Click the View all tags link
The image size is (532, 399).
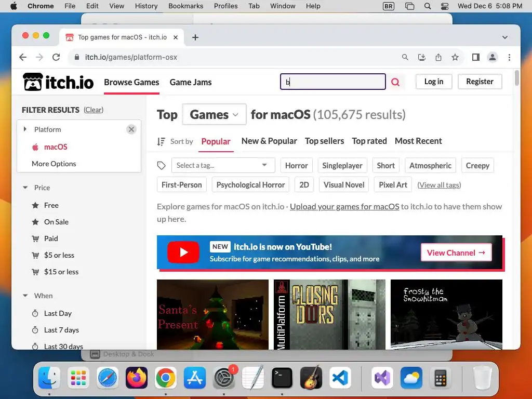point(439,185)
